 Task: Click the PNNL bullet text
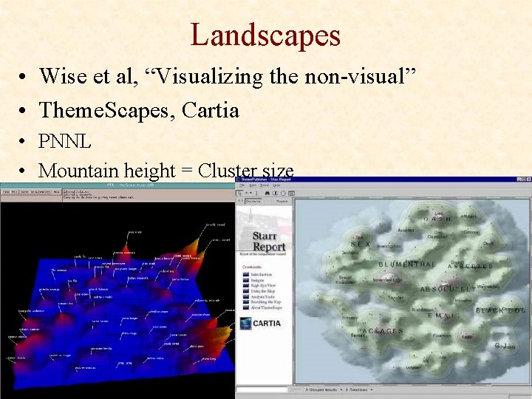click(x=64, y=141)
